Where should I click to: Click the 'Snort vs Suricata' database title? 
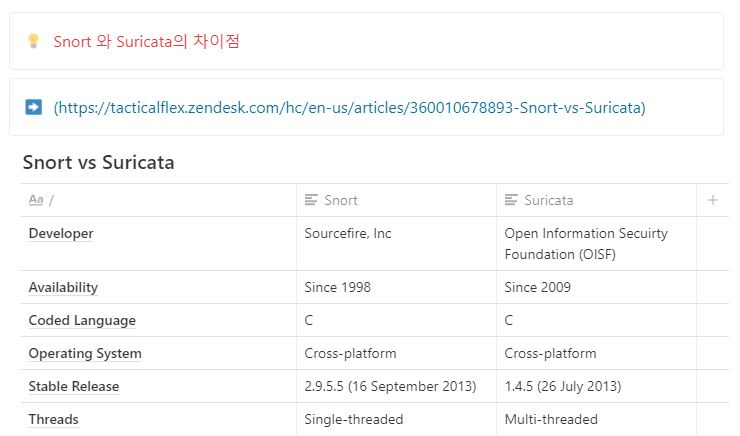pos(99,162)
